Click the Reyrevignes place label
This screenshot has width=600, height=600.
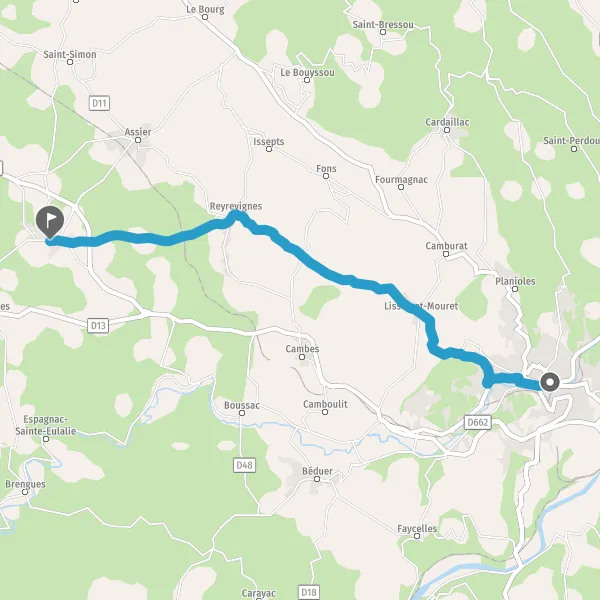click(x=236, y=206)
